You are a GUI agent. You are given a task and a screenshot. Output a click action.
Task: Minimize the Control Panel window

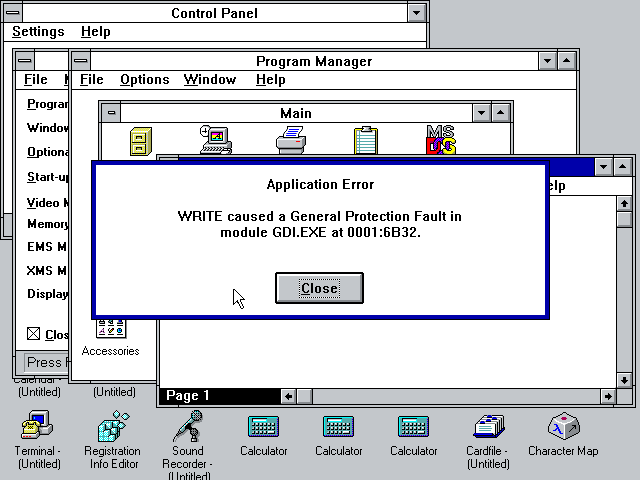[x=416, y=13]
